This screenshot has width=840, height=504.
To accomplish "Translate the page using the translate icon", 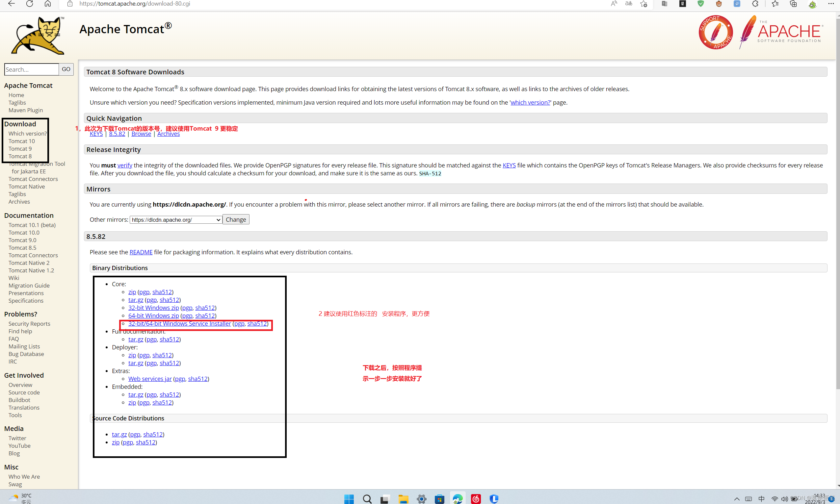I will tap(629, 4).
